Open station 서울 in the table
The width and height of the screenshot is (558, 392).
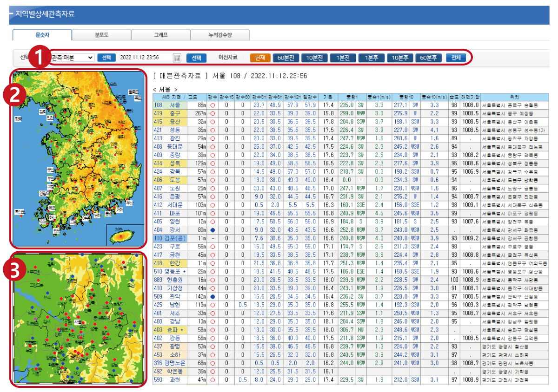click(x=175, y=105)
